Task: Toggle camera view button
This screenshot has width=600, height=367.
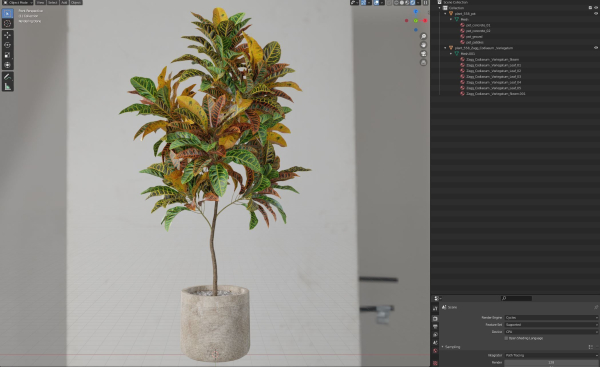Action: pos(423,54)
